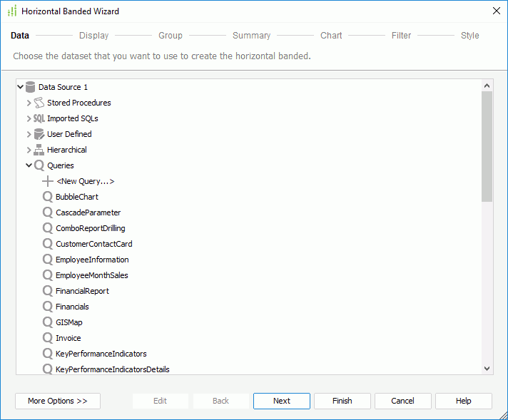Go to the Summary wizard step
The height and width of the screenshot is (420, 508).
click(251, 35)
